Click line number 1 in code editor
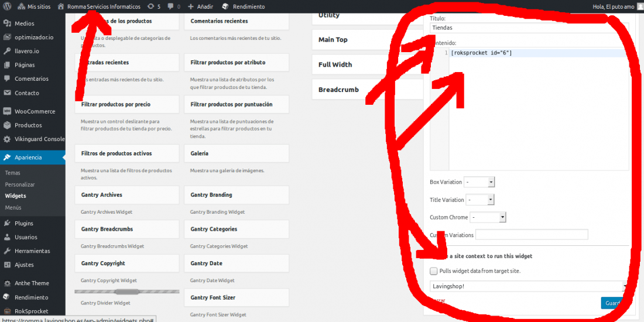The width and height of the screenshot is (644, 322). click(x=446, y=53)
